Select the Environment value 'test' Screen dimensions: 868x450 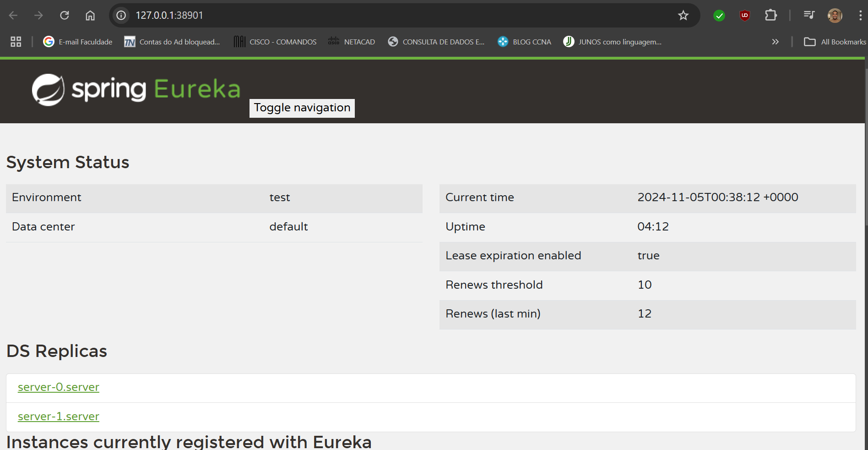(280, 198)
